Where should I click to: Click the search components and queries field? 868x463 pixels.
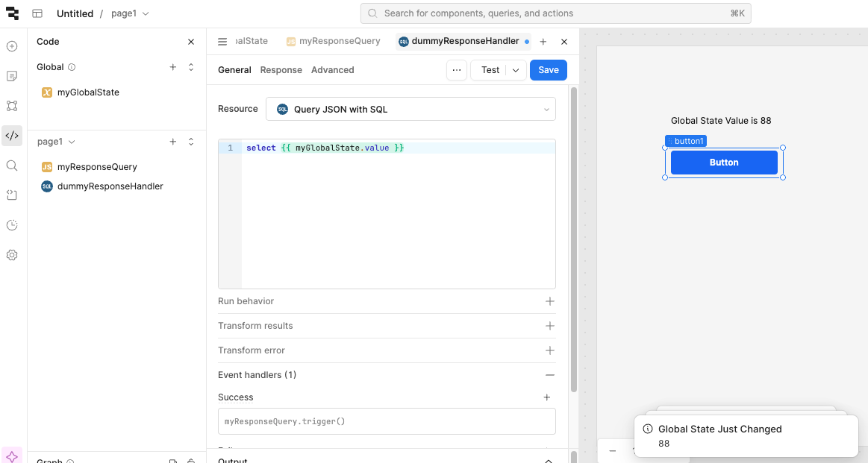coord(555,13)
